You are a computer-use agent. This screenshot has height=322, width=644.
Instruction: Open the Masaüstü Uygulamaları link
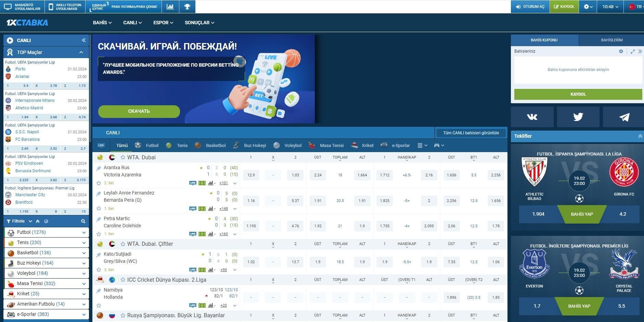point(22,6)
